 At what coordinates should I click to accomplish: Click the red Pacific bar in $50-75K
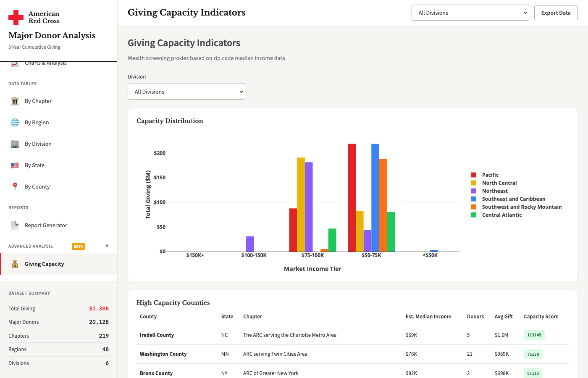click(x=352, y=198)
